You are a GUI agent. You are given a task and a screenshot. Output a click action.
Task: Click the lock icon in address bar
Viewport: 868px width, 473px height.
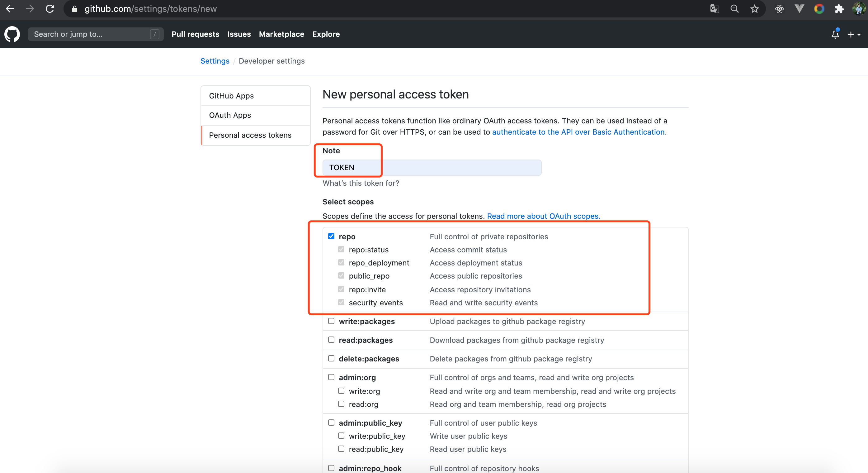(x=75, y=9)
